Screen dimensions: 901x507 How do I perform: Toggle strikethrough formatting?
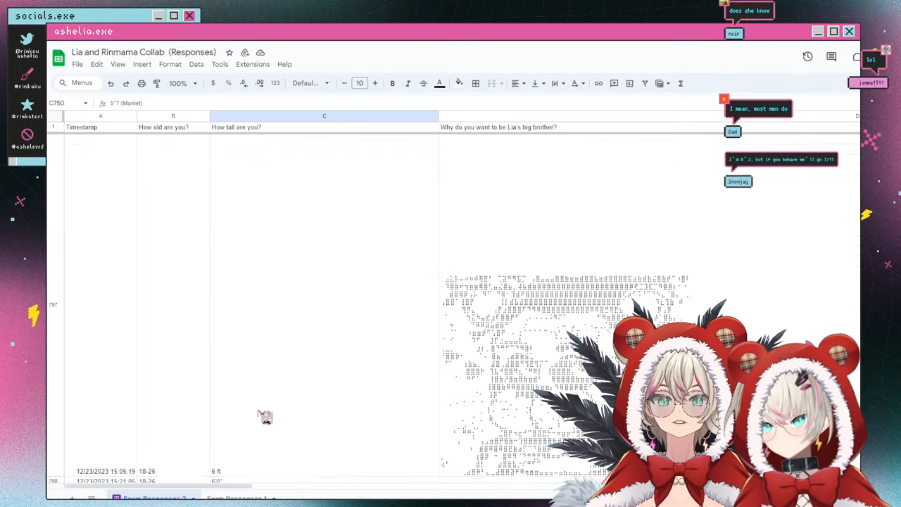click(x=423, y=84)
